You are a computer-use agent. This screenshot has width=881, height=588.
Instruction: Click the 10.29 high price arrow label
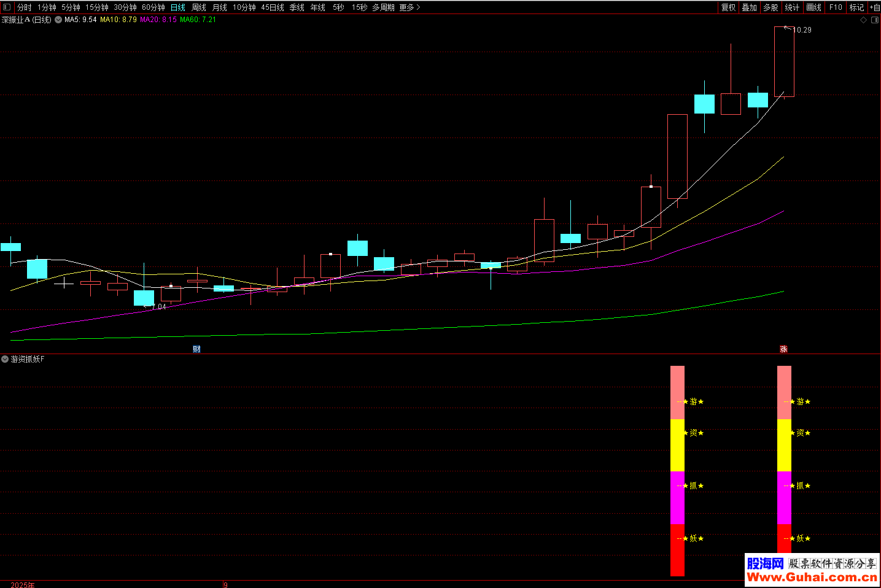[801, 29]
